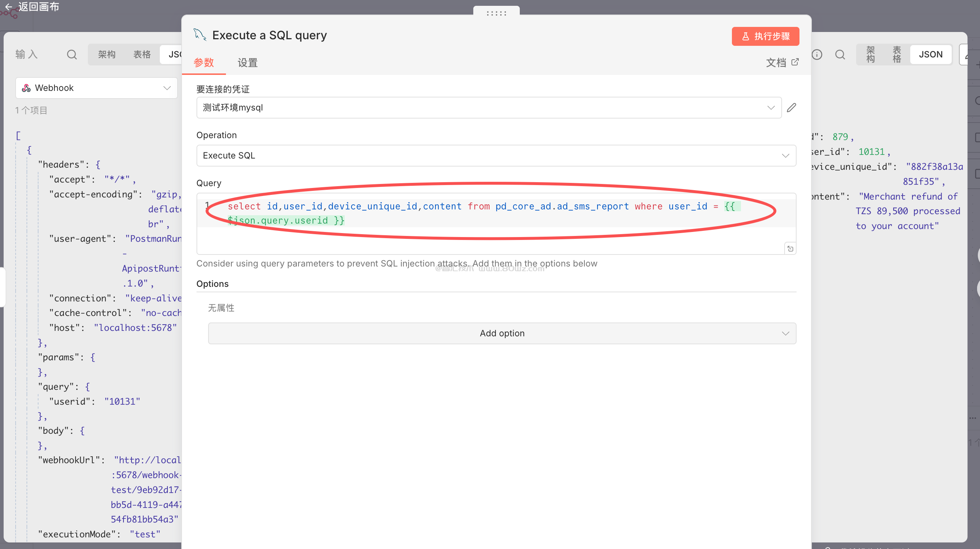This screenshot has width=980, height=549.
Task: Open the Add option dropdown
Action: tap(502, 333)
